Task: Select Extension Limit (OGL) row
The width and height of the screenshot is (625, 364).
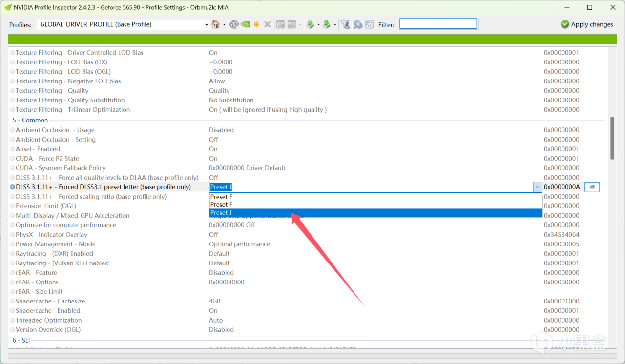Action: [46, 206]
